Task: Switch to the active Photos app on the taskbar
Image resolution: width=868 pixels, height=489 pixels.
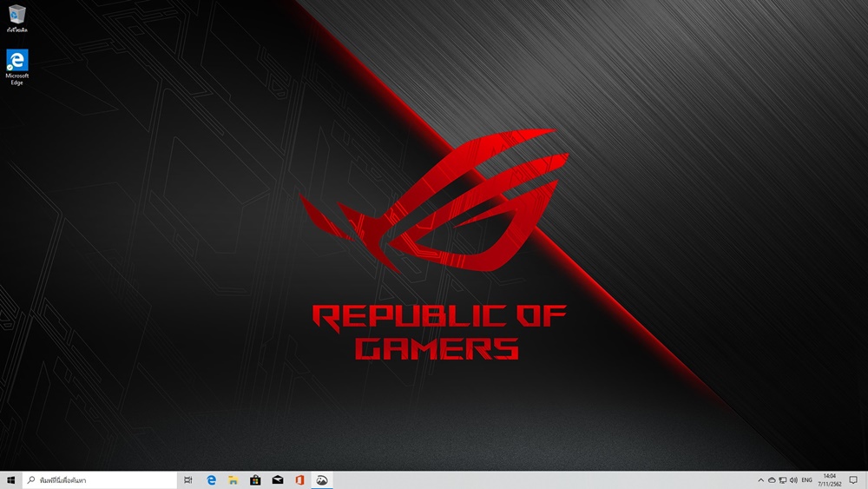Action: point(322,480)
